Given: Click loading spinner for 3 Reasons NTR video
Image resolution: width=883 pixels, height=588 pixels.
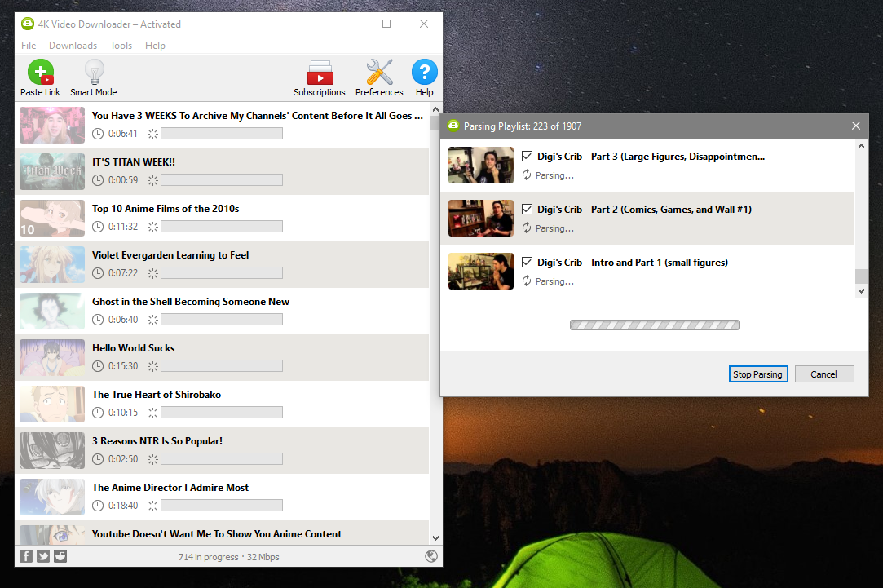Looking at the screenshot, I should (x=152, y=459).
